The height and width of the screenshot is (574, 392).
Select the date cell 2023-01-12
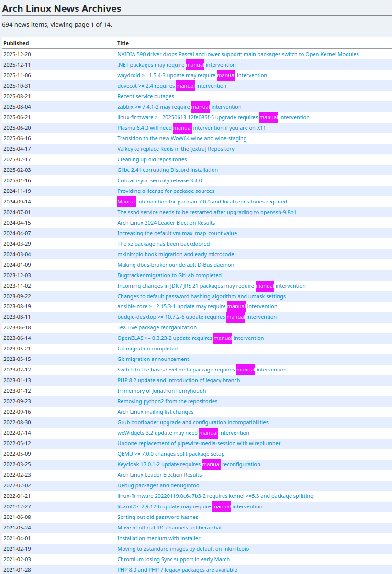17,391
